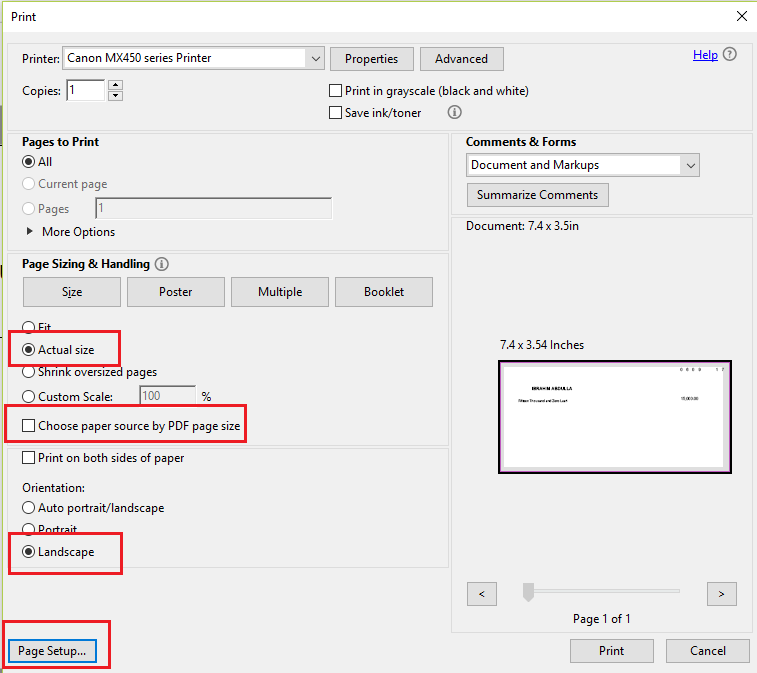Select the Shrink oversized pages radio button
757x673 pixels.
tap(29, 372)
